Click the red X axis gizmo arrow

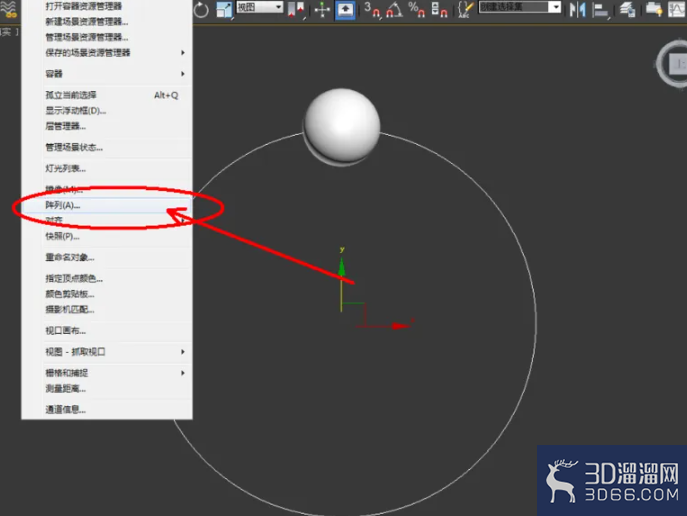[400, 326]
